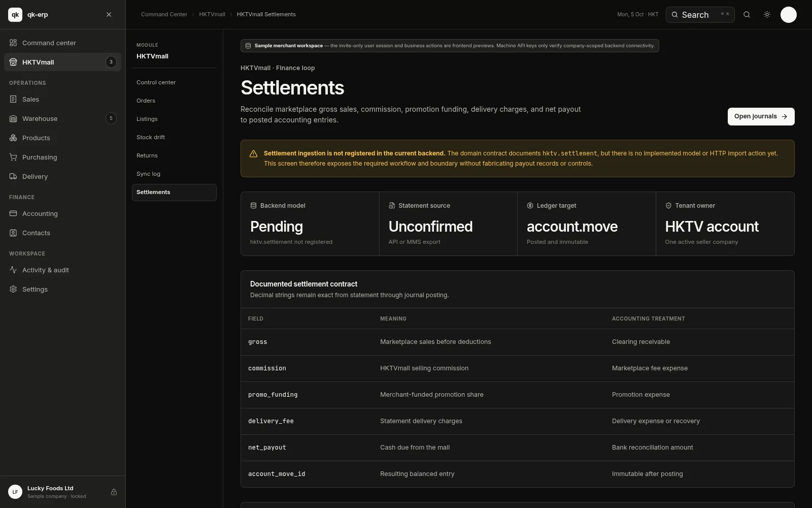Click the Command center grid icon
The width and height of the screenshot is (812, 508).
[13, 43]
